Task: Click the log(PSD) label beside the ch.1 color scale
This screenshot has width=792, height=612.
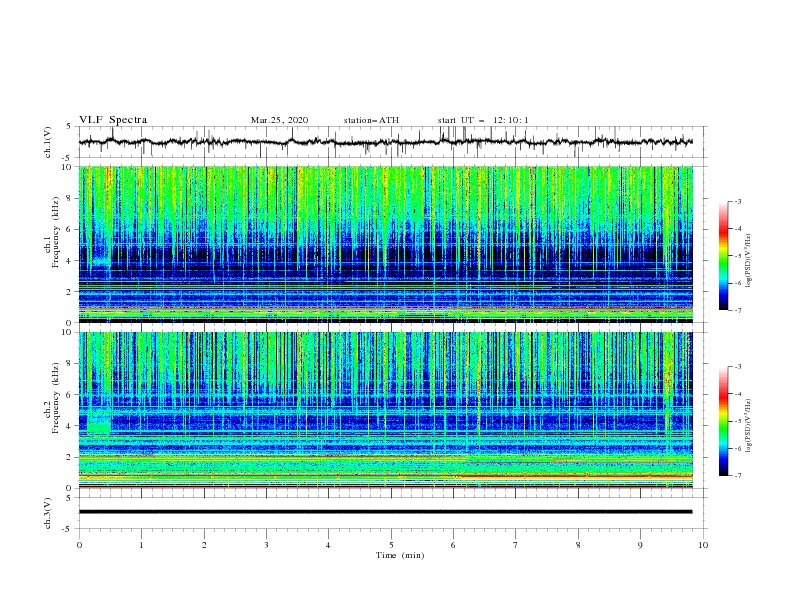Action: click(x=749, y=261)
